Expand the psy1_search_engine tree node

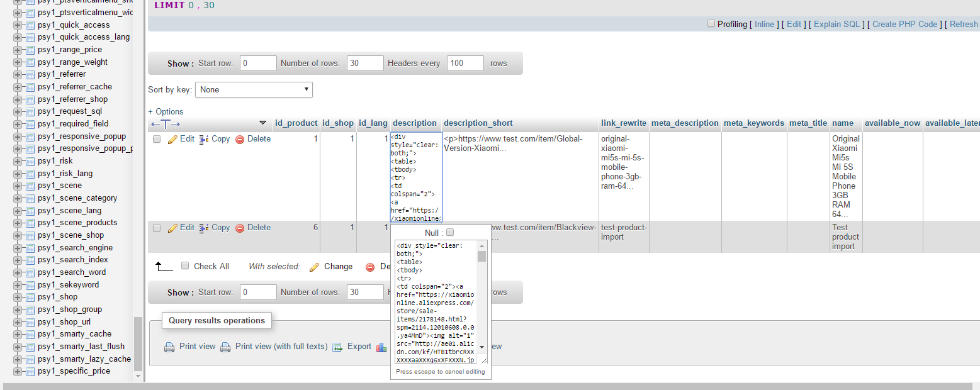tap(17, 248)
